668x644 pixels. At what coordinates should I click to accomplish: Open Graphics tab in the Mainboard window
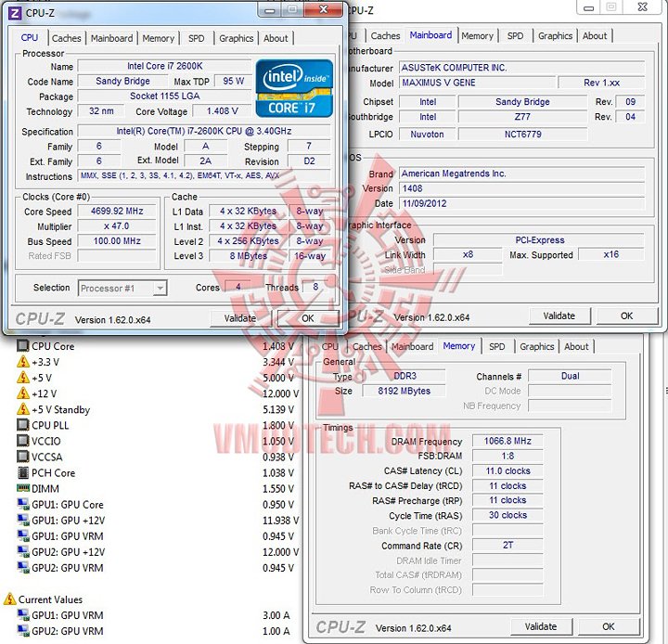pos(555,36)
